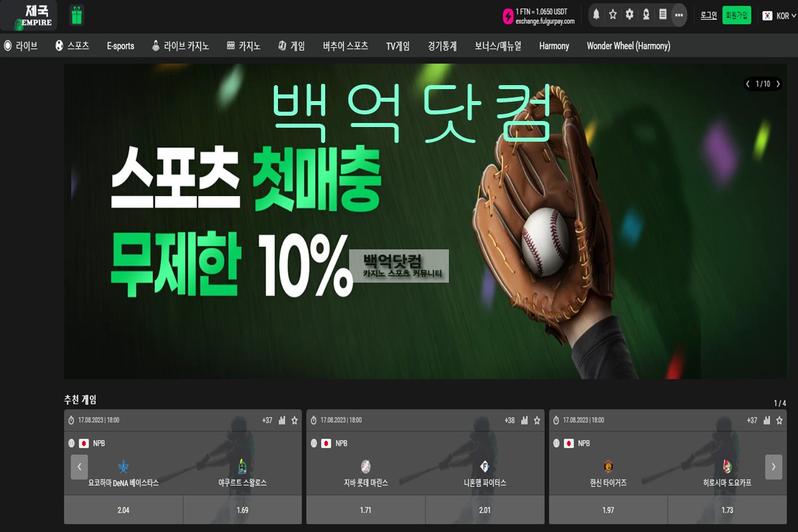Open statistics icon on Yokohama DeNA match
This screenshot has width=798, height=532.
pos(282,420)
